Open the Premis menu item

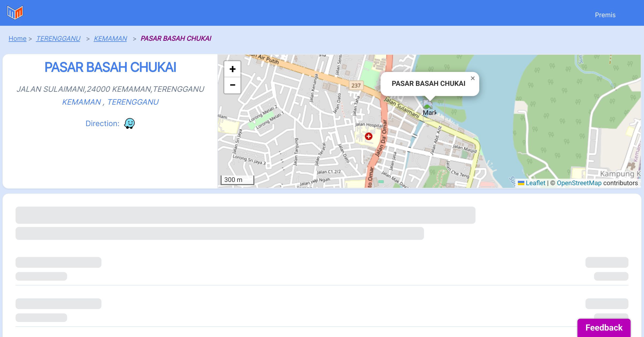605,15
